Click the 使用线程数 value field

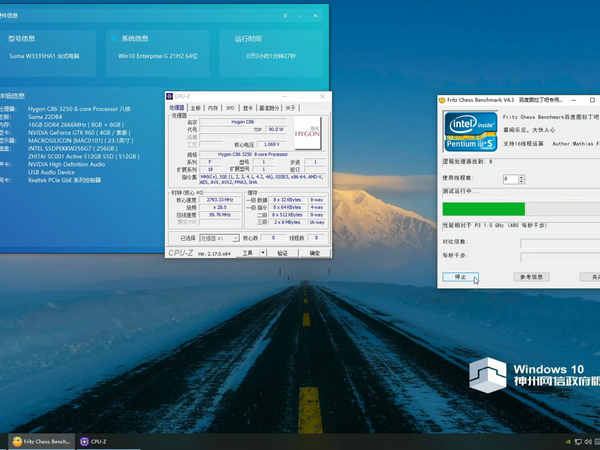click(510, 179)
